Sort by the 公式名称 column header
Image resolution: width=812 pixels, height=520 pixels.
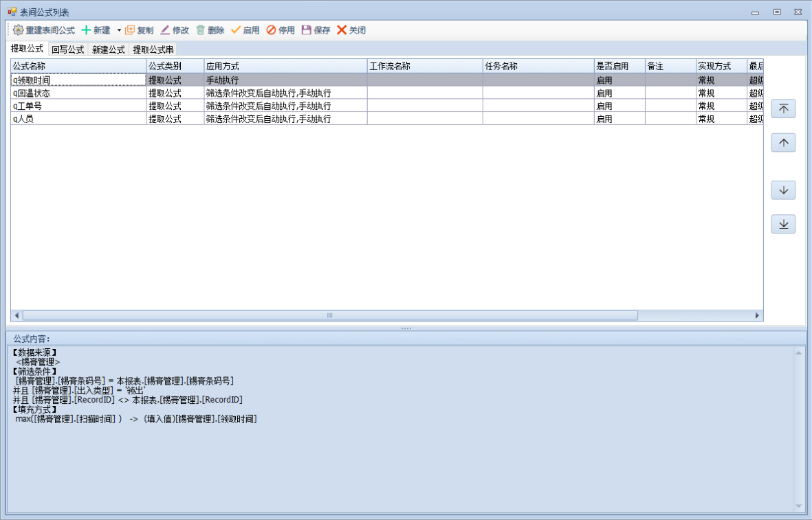pos(78,66)
